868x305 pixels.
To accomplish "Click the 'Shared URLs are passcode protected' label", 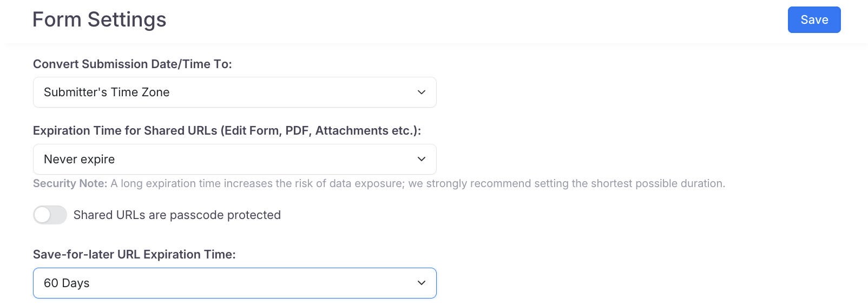I will (177, 215).
